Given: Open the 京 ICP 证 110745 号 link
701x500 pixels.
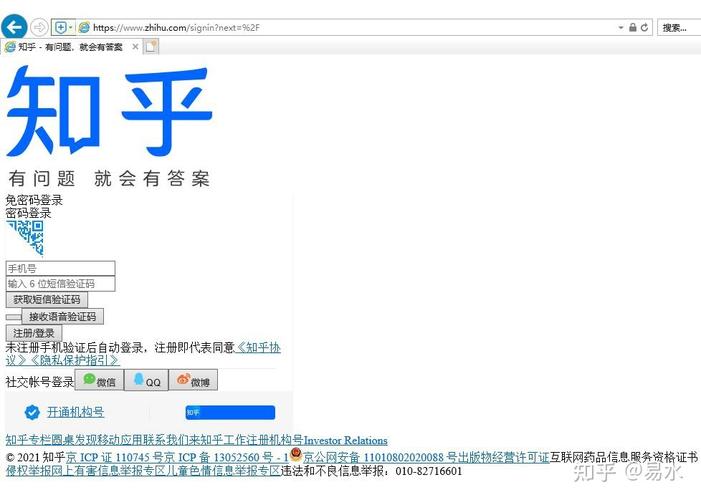Looking at the screenshot, I should click(115, 458).
